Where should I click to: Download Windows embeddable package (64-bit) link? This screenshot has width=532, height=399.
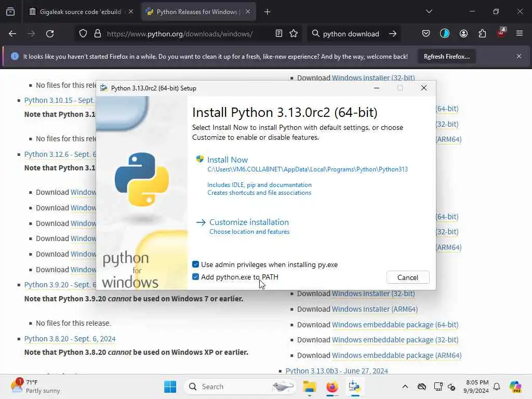click(395, 325)
